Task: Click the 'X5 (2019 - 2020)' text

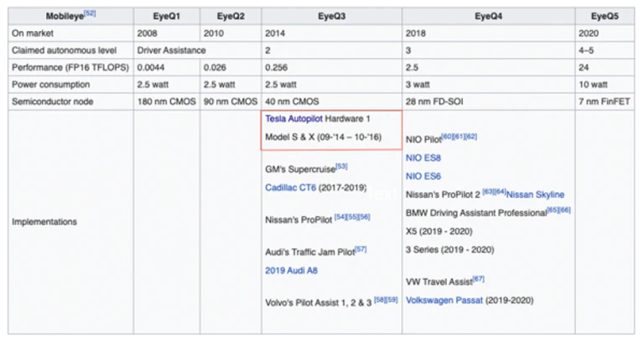Action: [x=439, y=231]
